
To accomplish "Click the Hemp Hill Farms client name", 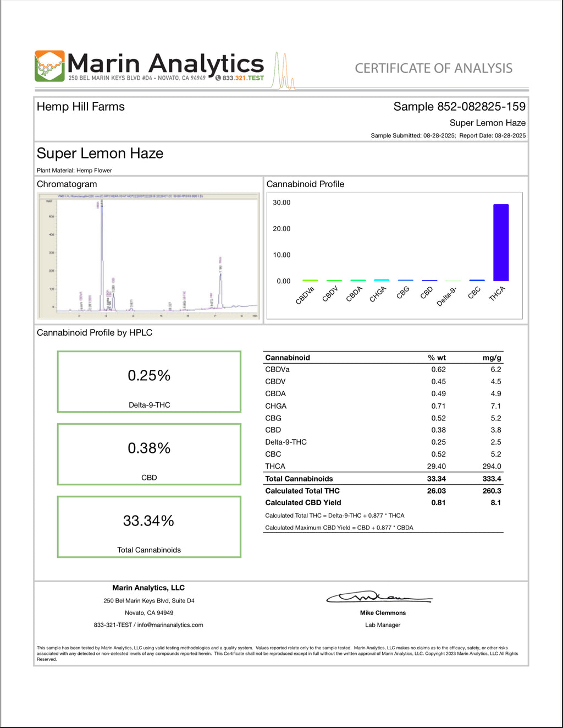I will point(81,107).
